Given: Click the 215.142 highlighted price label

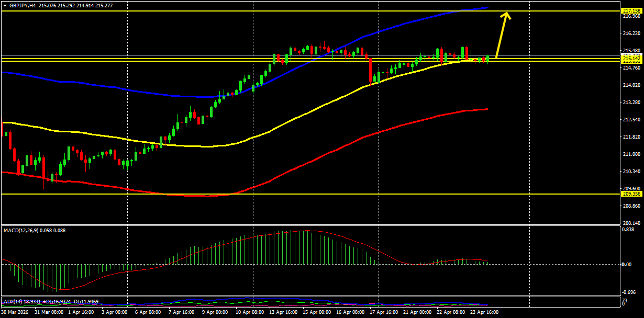Looking at the screenshot, I should coord(631,59).
